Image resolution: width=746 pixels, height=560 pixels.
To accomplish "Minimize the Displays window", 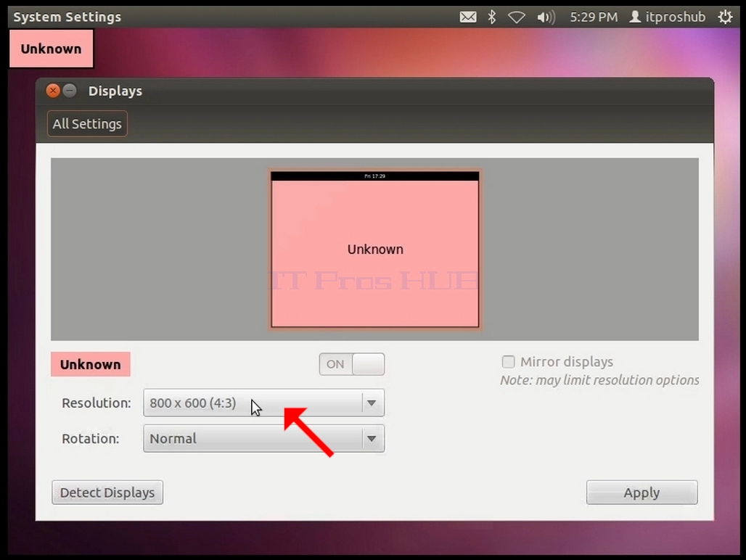I will point(70,91).
